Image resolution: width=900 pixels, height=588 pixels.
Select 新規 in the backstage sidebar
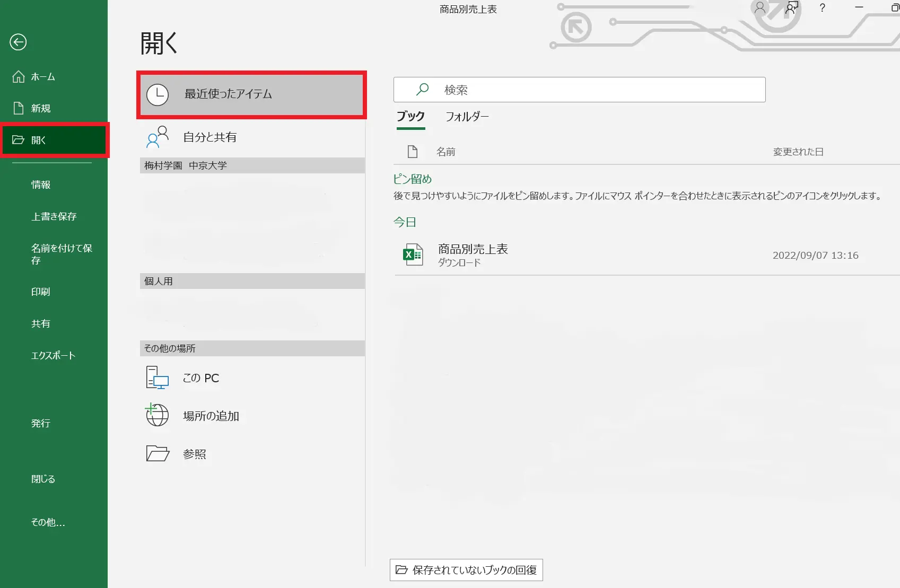point(54,108)
